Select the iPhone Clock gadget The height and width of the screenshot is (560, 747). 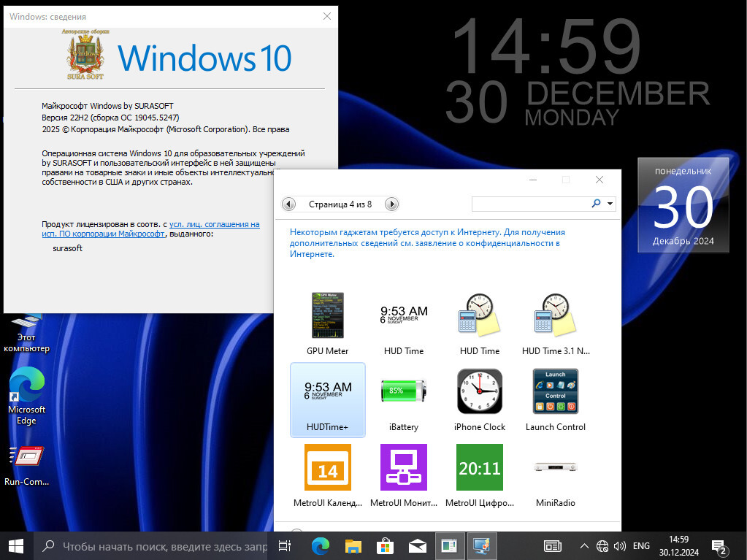(x=479, y=400)
